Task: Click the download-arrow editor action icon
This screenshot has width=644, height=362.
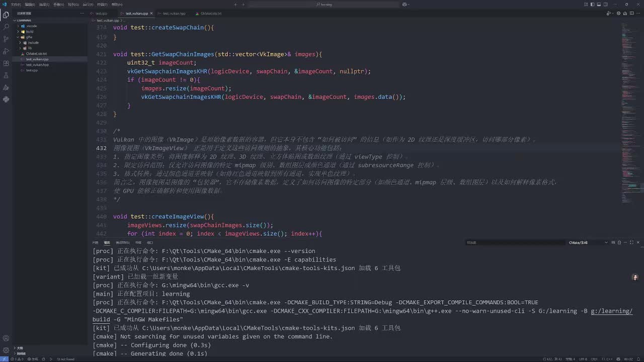Action: tap(624, 14)
